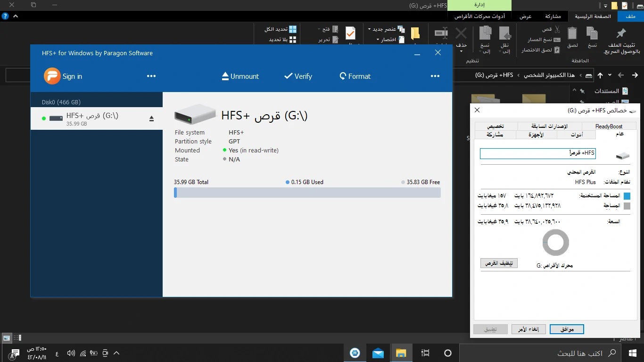Viewport: 644px width, 362px height.
Task: Click Edit تحرير in the ribbon
Action: point(329,40)
